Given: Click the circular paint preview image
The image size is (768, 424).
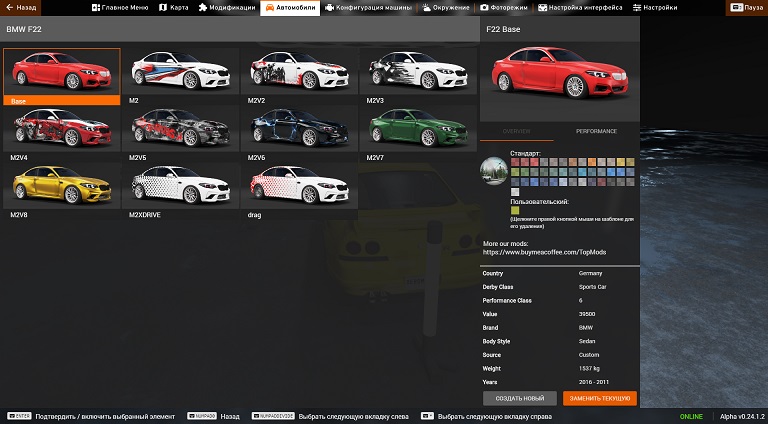Looking at the screenshot, I should point(494,171).
